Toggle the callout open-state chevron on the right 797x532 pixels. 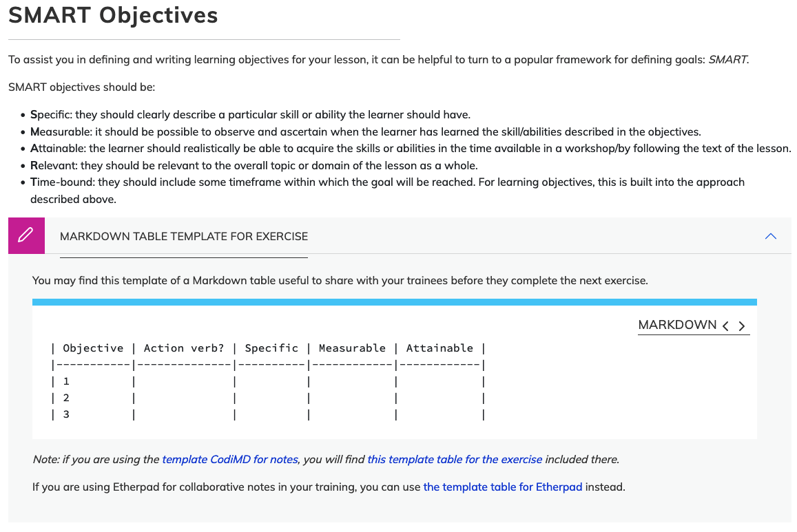click(x=770, y=235)
